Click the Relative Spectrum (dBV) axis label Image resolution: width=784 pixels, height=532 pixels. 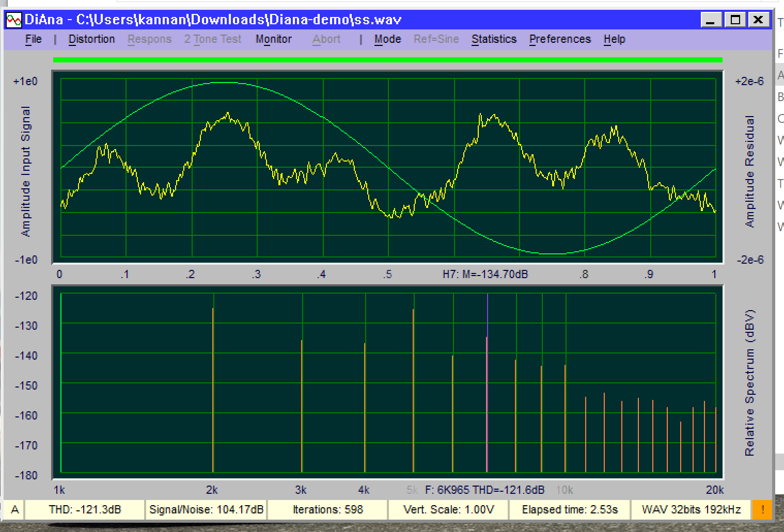(749, 383)
